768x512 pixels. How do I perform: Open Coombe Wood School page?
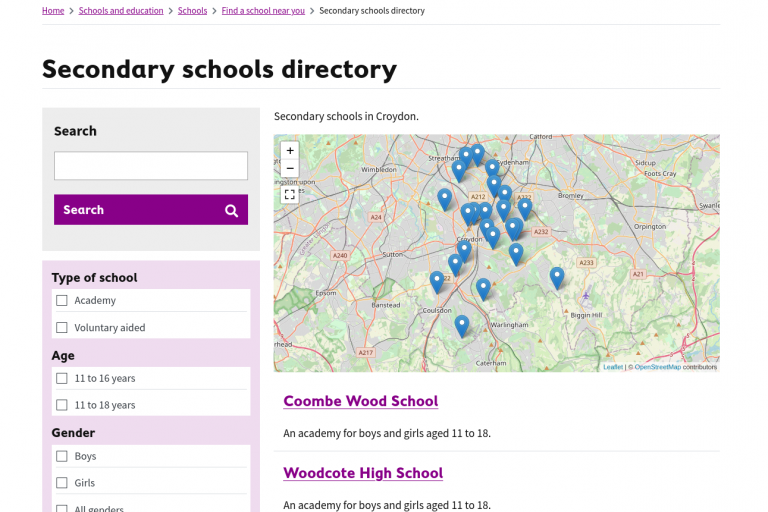click(360, 401)
